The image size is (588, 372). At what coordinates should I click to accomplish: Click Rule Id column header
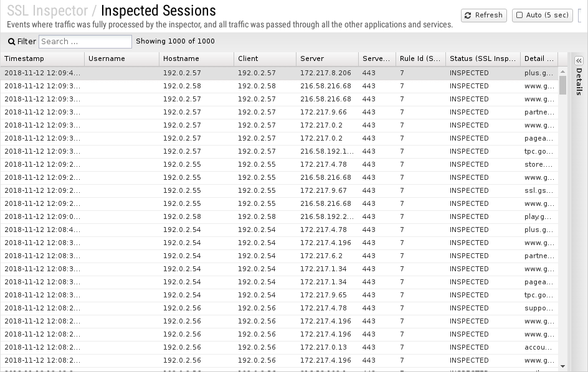pos(420,59)
